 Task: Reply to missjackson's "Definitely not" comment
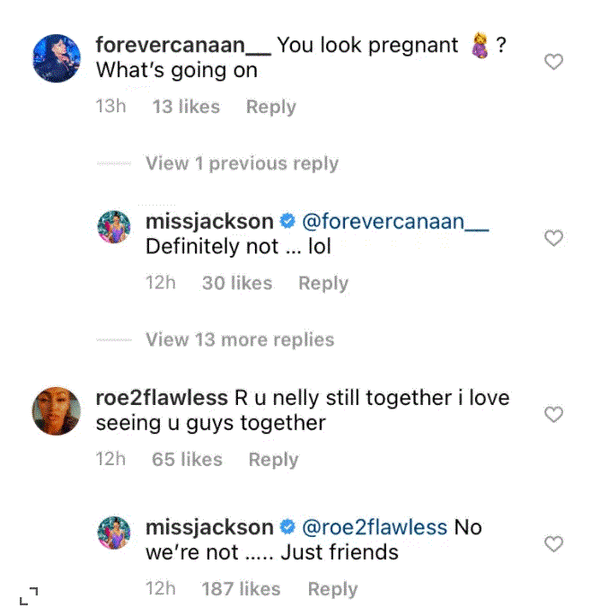323,283
